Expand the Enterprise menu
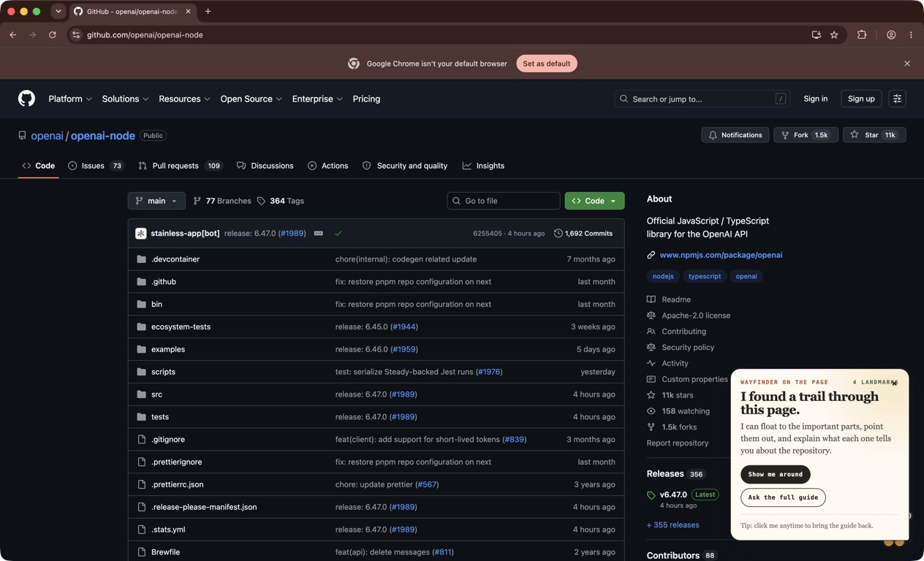The image size is (924, 561). click(317, 99)
